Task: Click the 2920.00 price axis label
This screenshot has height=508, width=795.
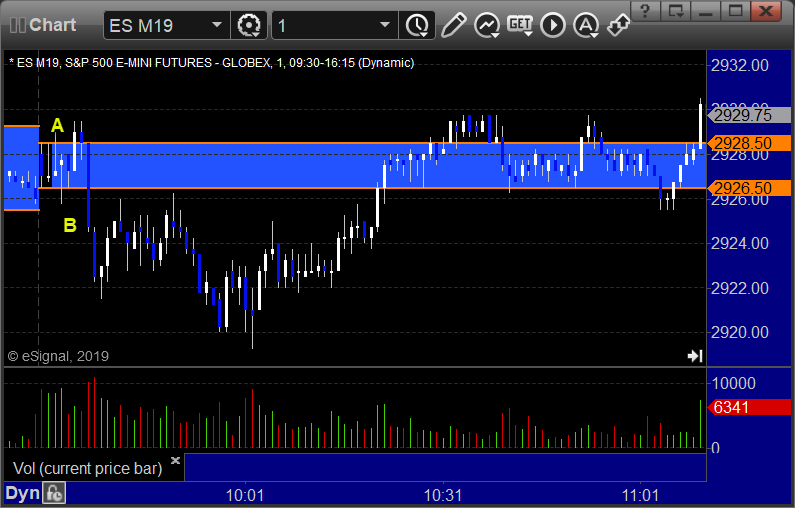Action: (x=740, y=333)
